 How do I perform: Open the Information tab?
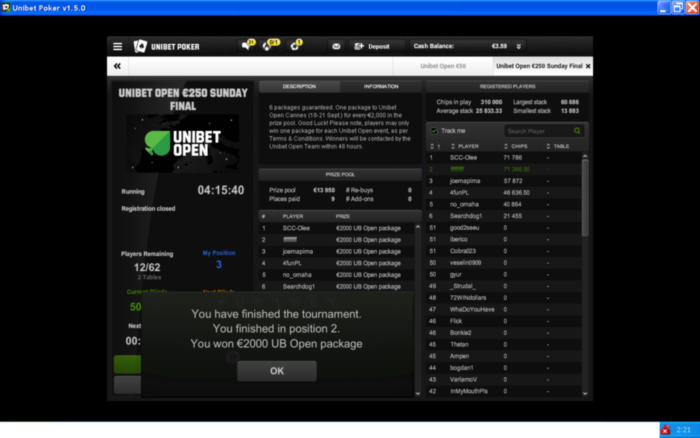point(381,86)
